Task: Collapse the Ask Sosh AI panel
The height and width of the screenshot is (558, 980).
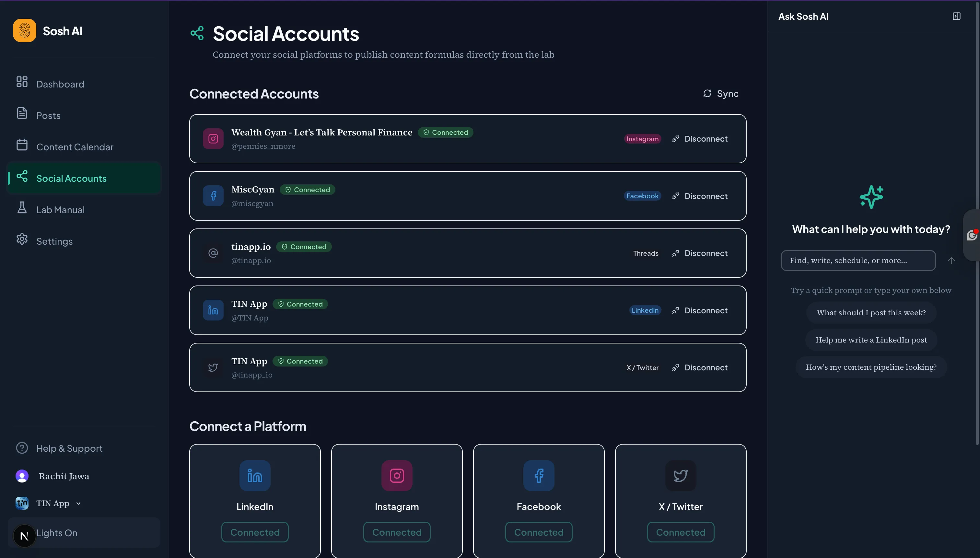Action: [x=957, y=16]
